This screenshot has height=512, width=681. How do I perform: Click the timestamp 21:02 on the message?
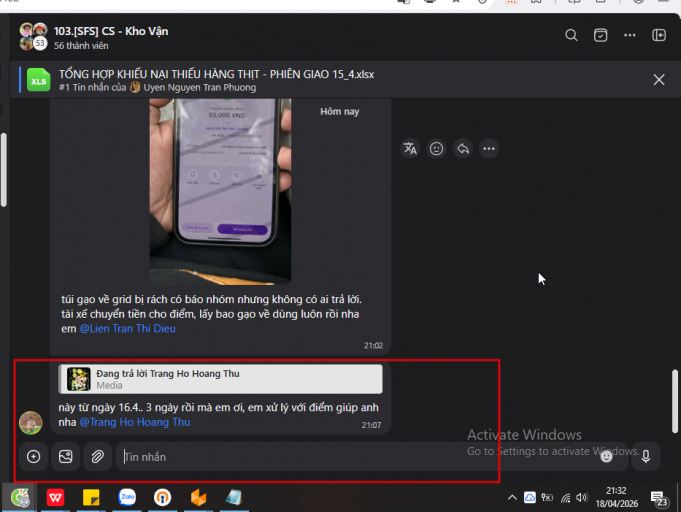[373, 346]
